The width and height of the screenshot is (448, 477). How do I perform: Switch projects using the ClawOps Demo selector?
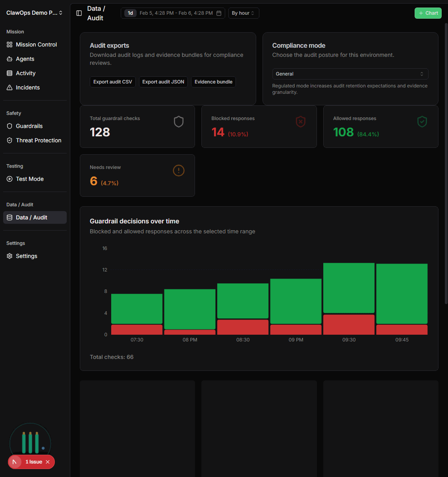[x=34, y=12]
